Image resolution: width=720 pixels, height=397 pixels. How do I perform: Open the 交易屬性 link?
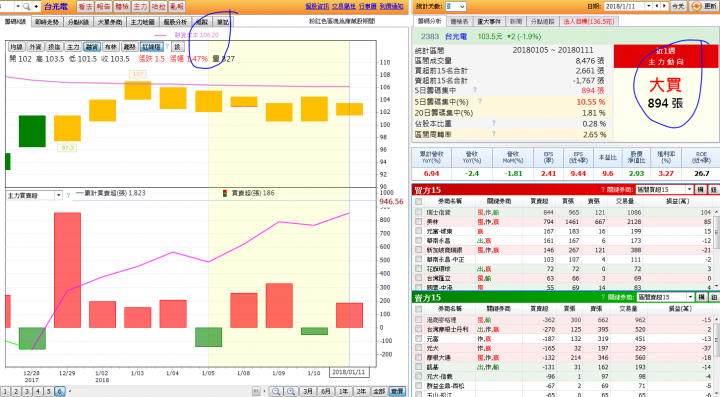[x=344, y=6]
